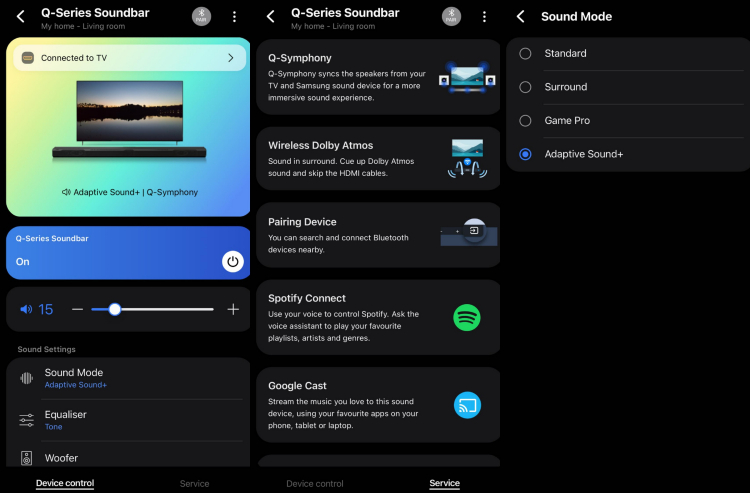The width and height of the screenshot is (750, 493).
Task: Toggle the soundbar power button
Action: coord(232,262)
